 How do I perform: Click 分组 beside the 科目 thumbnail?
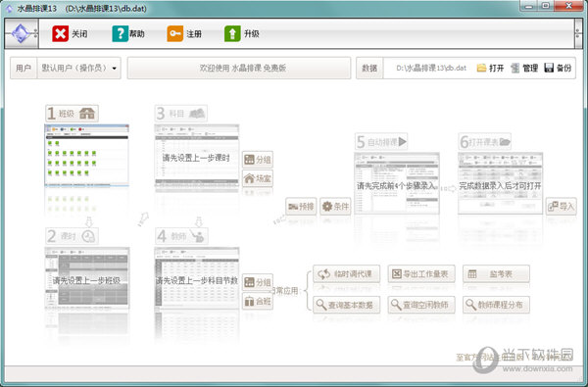point(258,160)
